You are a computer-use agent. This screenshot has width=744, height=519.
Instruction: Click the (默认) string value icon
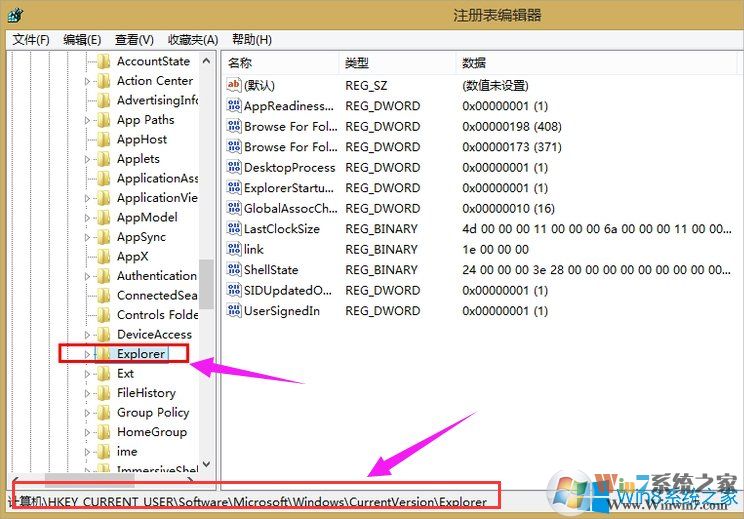[234, 85]
